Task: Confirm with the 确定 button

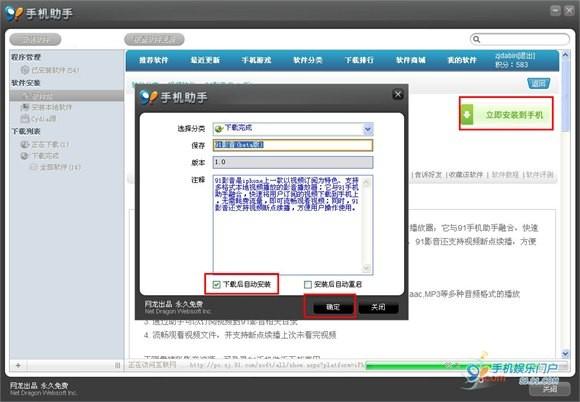Action: click(333, 307)
